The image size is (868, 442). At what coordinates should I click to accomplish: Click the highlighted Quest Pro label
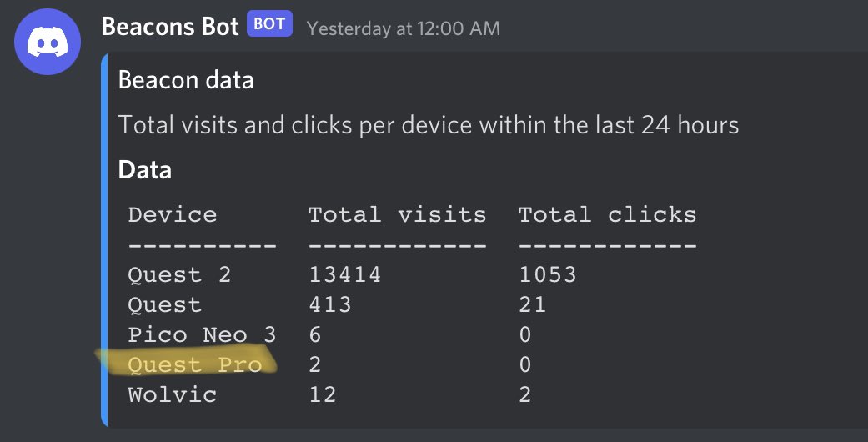(x=195, y=365)
